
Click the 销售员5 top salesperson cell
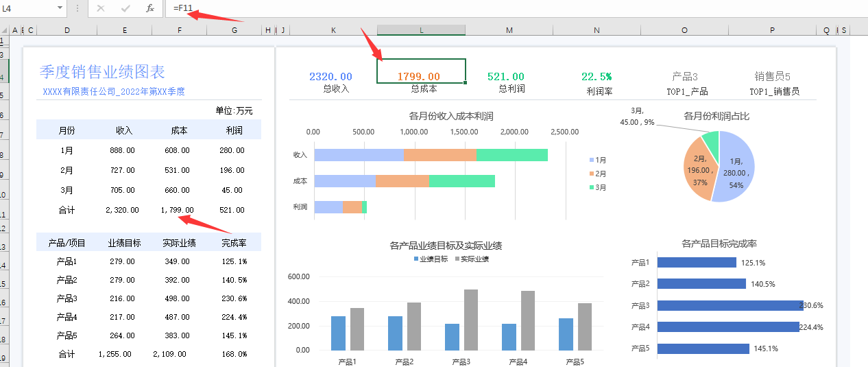773,77
